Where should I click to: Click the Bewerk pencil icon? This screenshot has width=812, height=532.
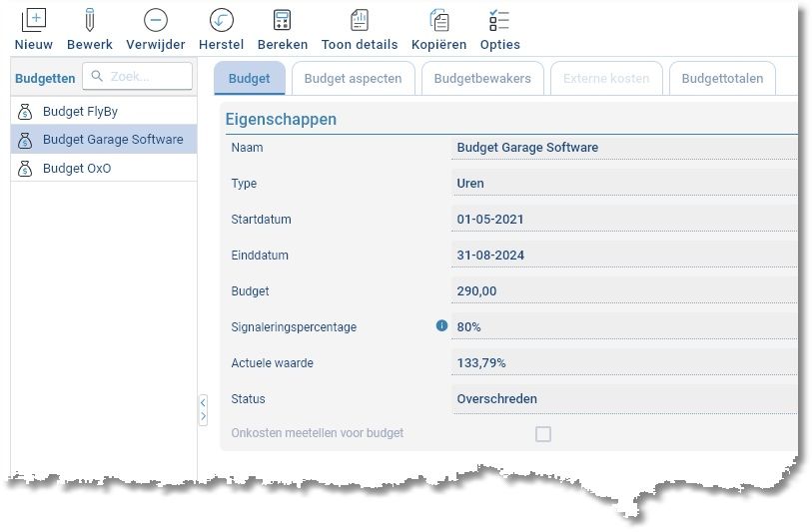click(90, 20)
